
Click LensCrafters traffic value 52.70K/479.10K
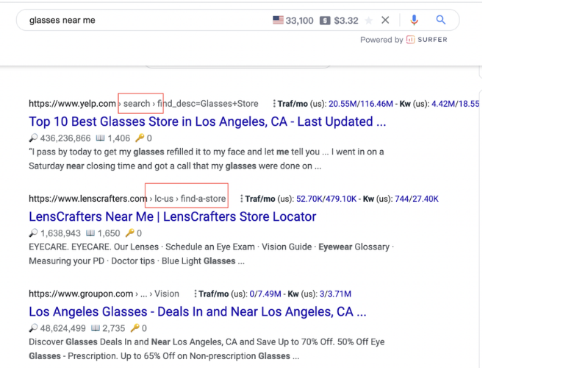(326, 199)
